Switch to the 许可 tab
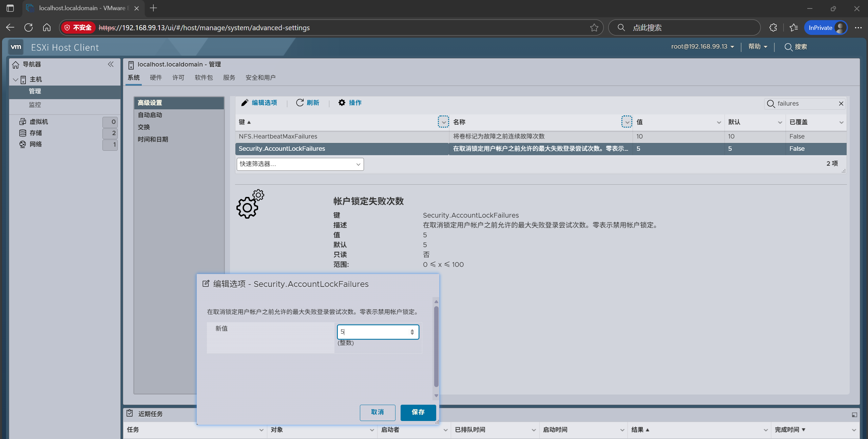 [178, 77]
